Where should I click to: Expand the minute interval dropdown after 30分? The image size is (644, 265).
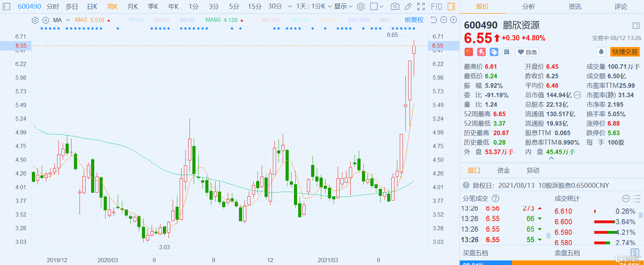(290, 6)
